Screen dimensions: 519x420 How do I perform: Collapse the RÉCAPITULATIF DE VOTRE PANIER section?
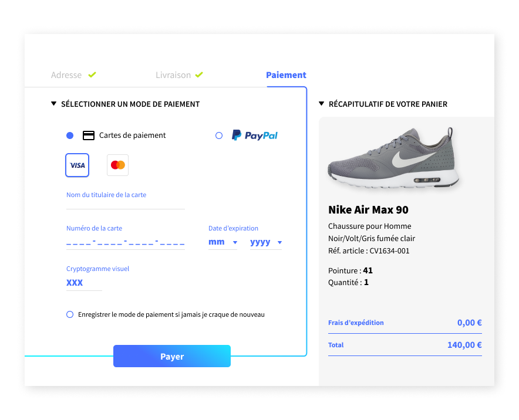click(x=322, y=103)
